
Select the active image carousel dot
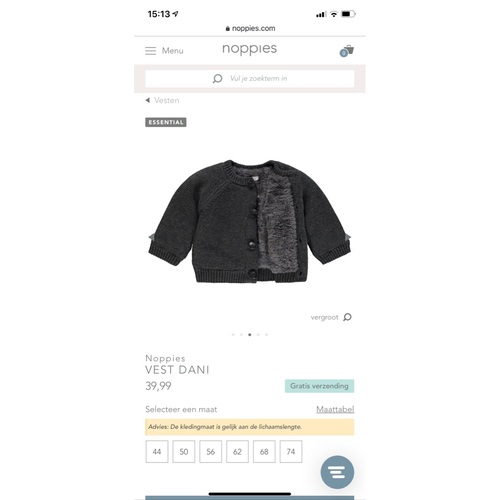pos(250,335)
